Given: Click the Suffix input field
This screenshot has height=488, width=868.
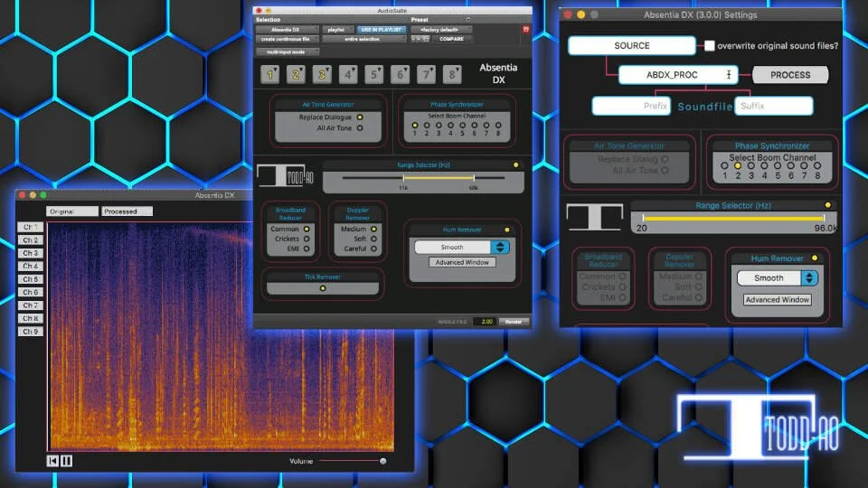Looking at the screenshot, I should [x=773, y=106].
